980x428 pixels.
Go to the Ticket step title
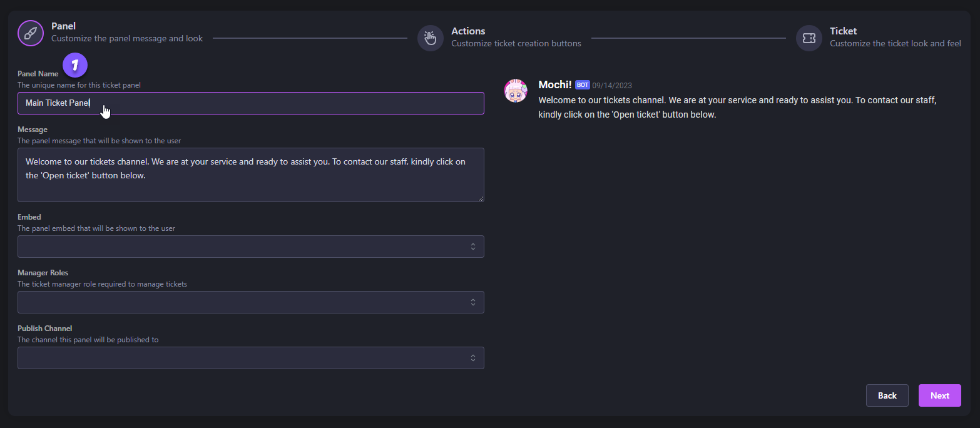click(843, 31)
